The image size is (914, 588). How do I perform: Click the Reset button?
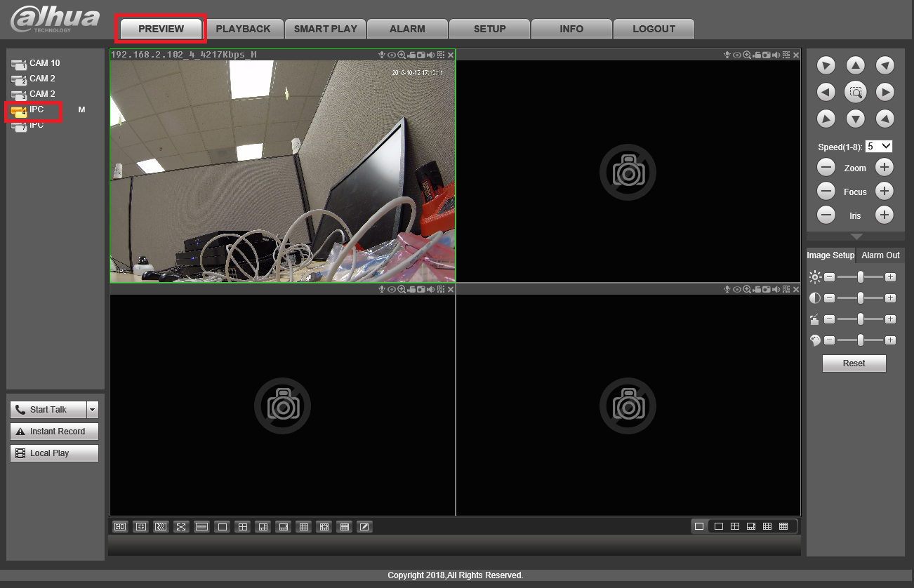pos(854,363)
